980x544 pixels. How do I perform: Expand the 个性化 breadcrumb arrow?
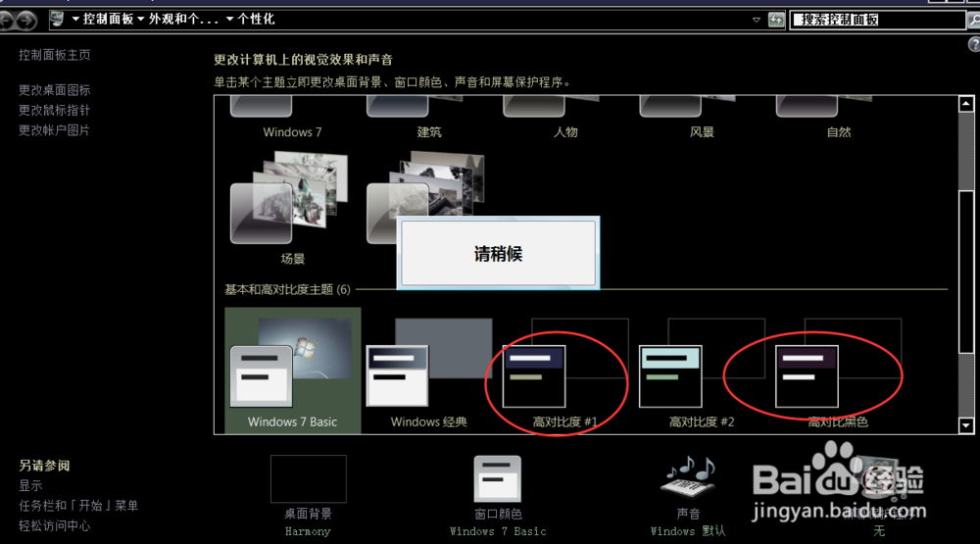click(229, 19)
